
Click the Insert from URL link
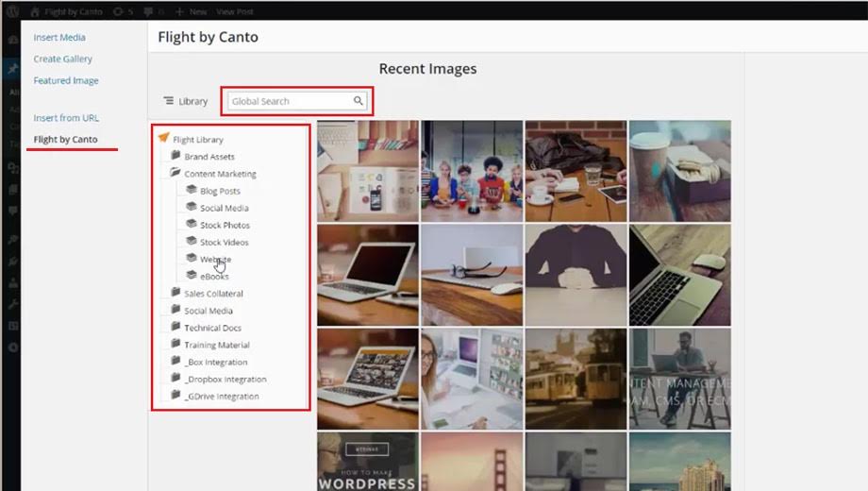[x=66, y=118]
